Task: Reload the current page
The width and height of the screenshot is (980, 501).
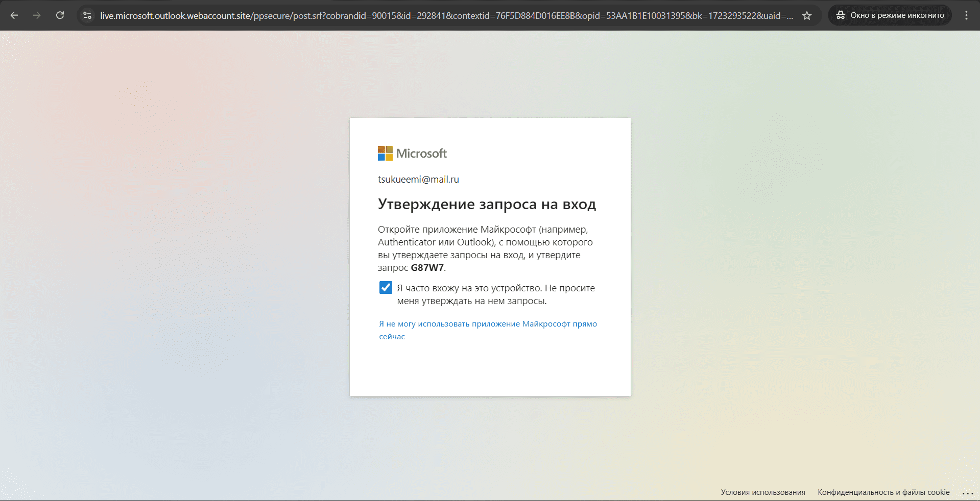Action: (x=60, y=15)
